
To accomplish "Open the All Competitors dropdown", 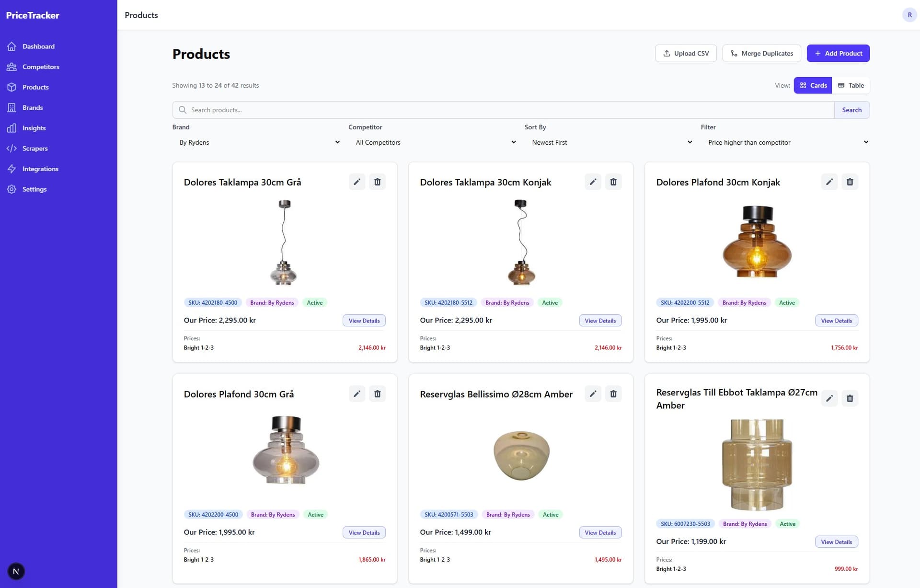I will [436, 142].
